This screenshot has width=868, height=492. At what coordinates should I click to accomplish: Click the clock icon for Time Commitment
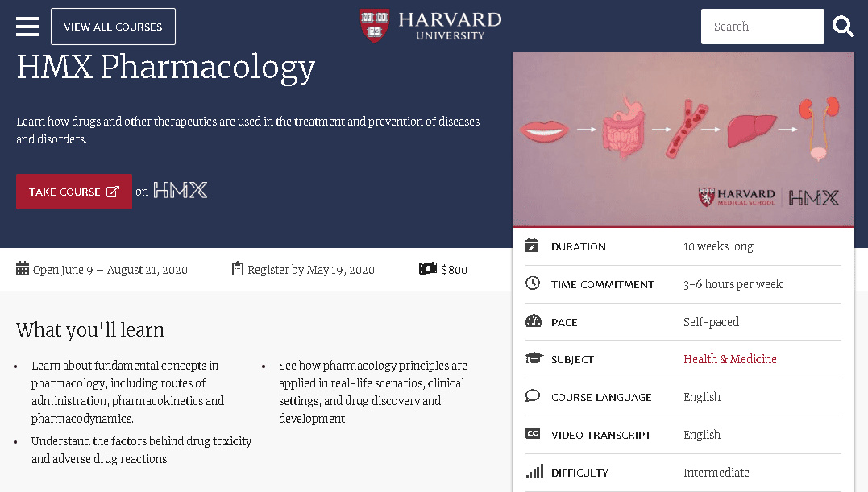pyautogui.click(x=533, y=283)
